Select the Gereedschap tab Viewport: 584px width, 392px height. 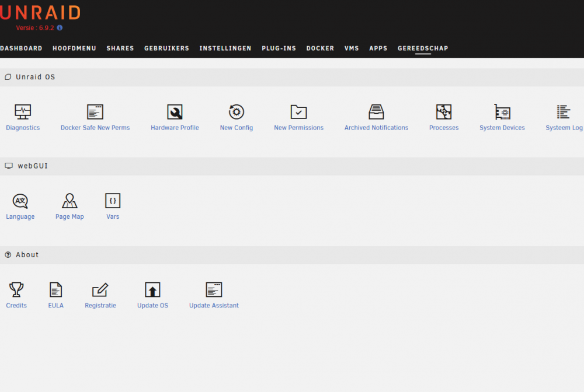tap(423, 48)
